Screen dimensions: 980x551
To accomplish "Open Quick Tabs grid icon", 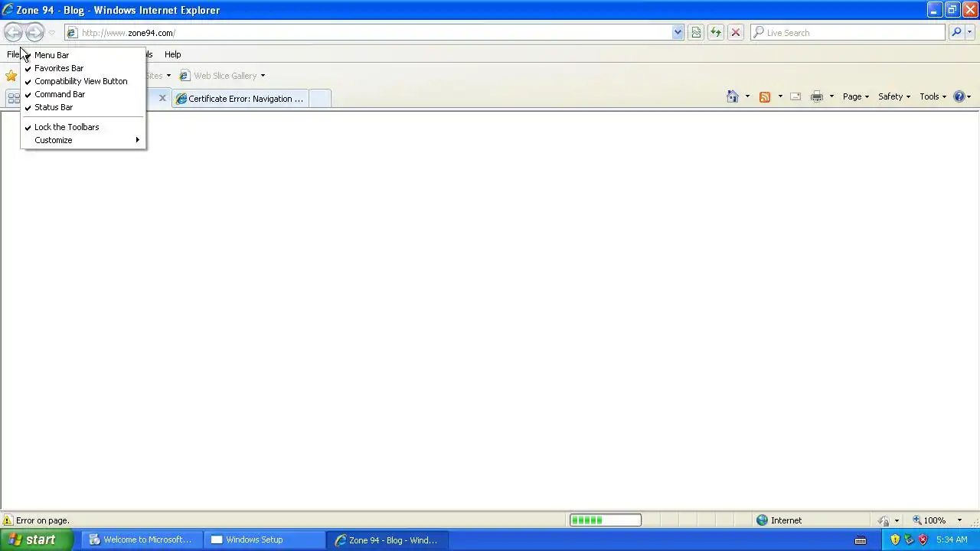I will click(x=13, y=98).
